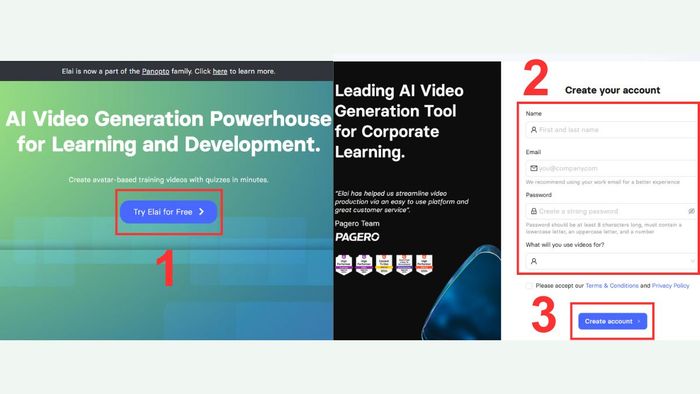Image resolution: width=700 pixels, height=394 pixels.
Task: Click the fourth award badge
Action: 404,265
